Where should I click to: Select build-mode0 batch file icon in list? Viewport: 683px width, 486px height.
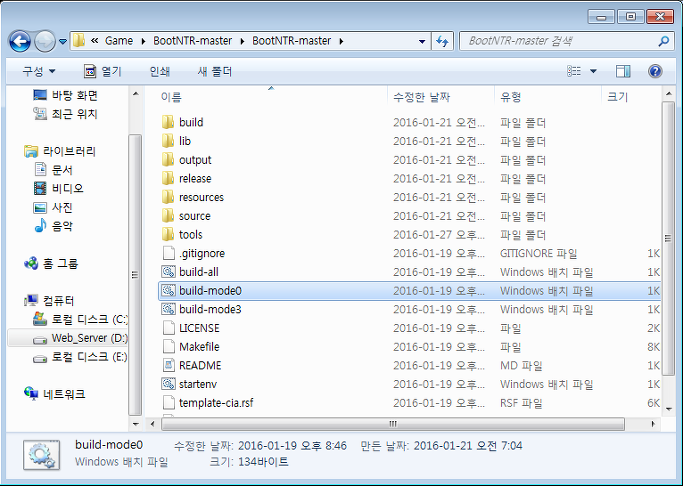click(168, 290)
